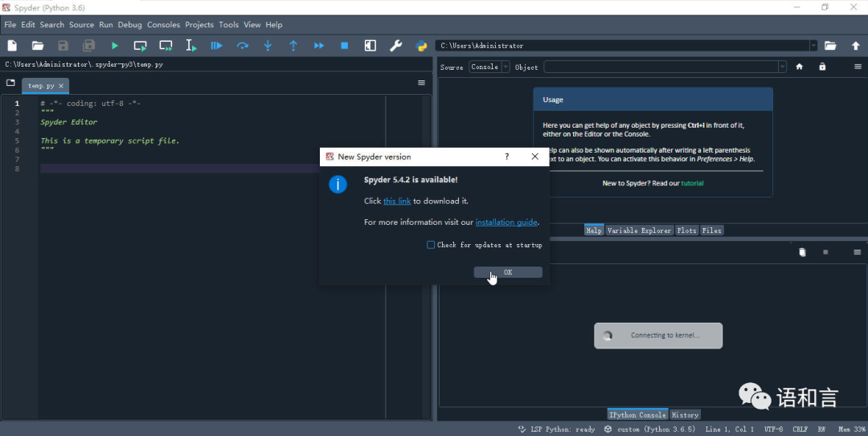Screen dimensions: 868x436
Task: Stop debugging with the blue square icon
Action: [x=344, y=46]
